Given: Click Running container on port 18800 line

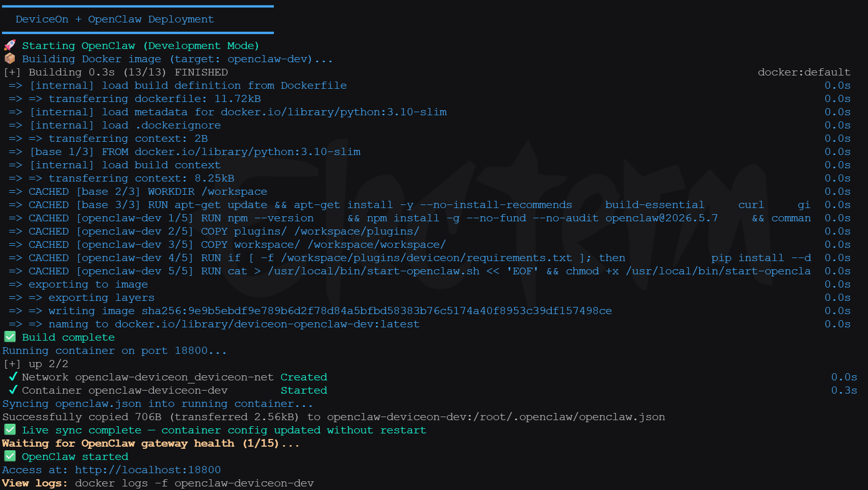Looking at the screenshot, I should pos(115,350).
